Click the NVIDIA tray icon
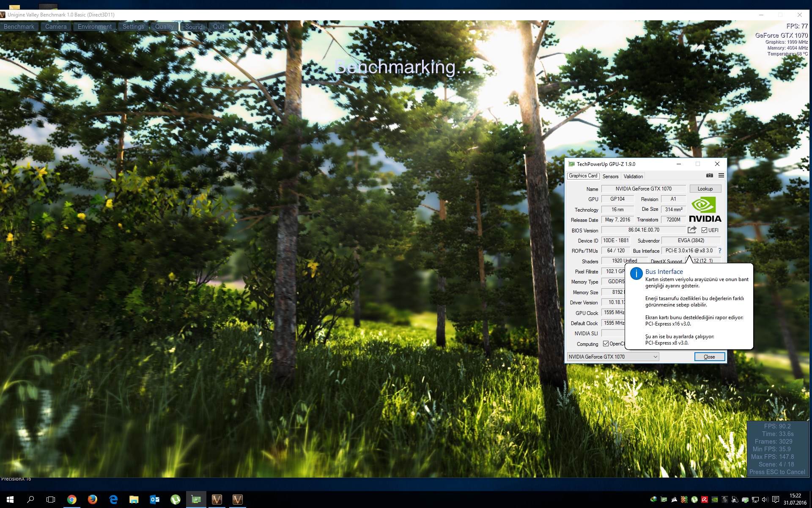 coord(715,500)
